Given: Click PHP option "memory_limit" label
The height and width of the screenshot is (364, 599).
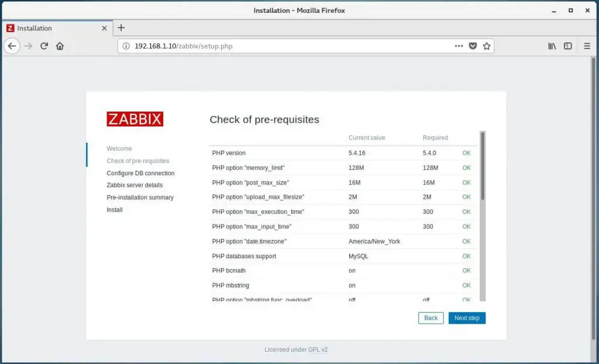Looking at the screenshot, I should (x=248, y=168).
